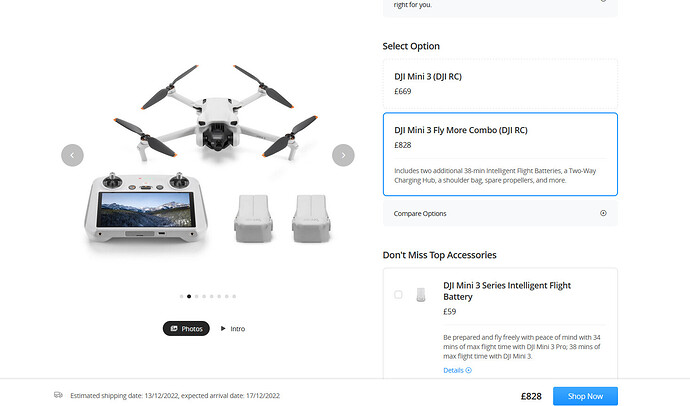Image resolution: width=690 pixels, height=406 pixels.
Task: Expand the Compare Options section
Action: coord(500,213)
